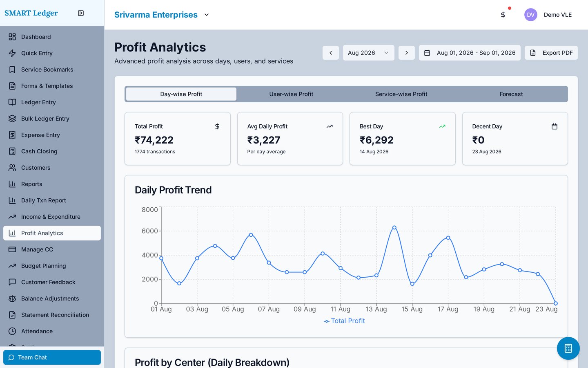
Task: Select the Day-wise Profit tab
Action: point(181,94)
